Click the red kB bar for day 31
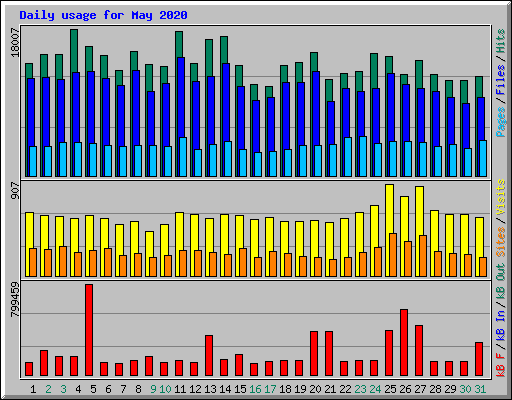 pos(479,359)
